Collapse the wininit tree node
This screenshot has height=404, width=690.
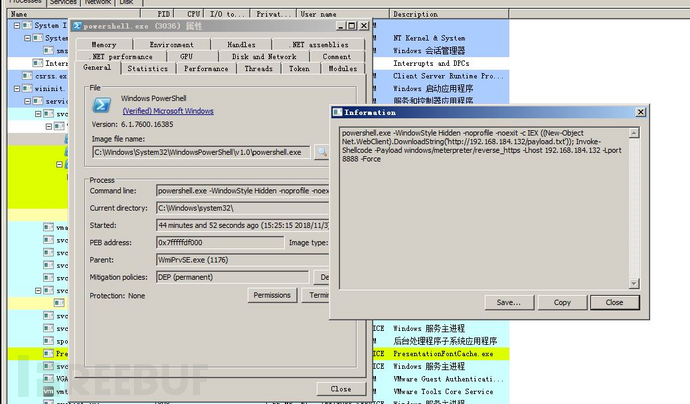click(17, 88)
